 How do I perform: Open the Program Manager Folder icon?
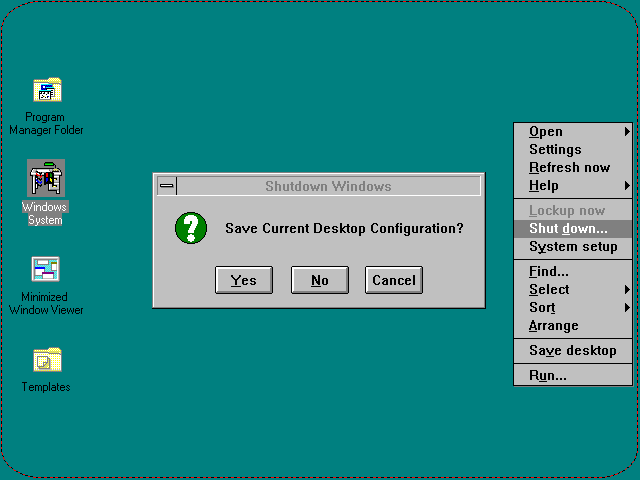[x=47, y=90]
